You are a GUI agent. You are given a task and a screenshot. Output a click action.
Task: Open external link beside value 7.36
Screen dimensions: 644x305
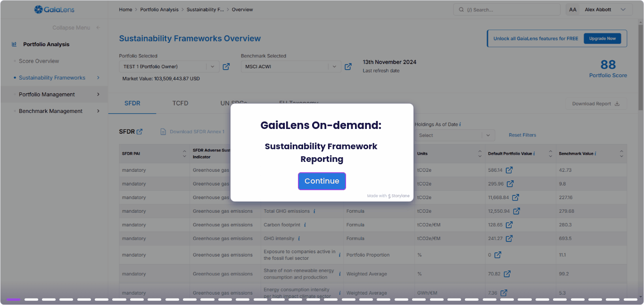(x=504, y=293)
